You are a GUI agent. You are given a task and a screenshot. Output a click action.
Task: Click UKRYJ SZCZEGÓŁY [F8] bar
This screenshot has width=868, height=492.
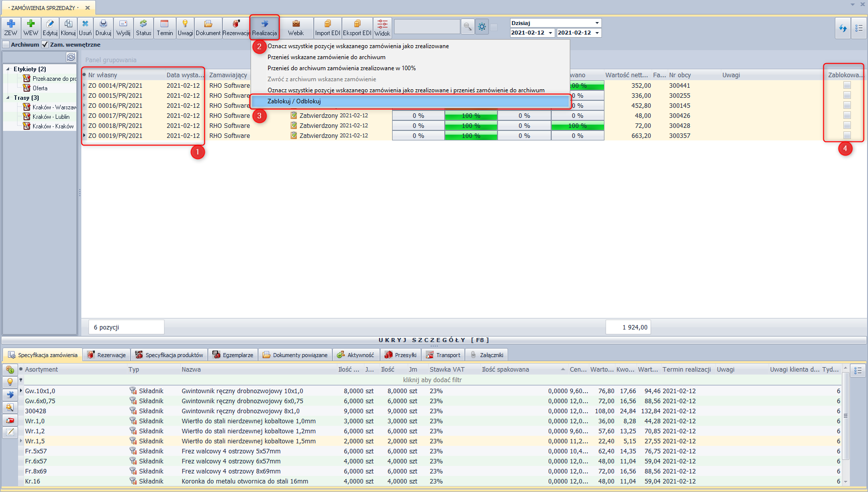click(x=434, y=340)
